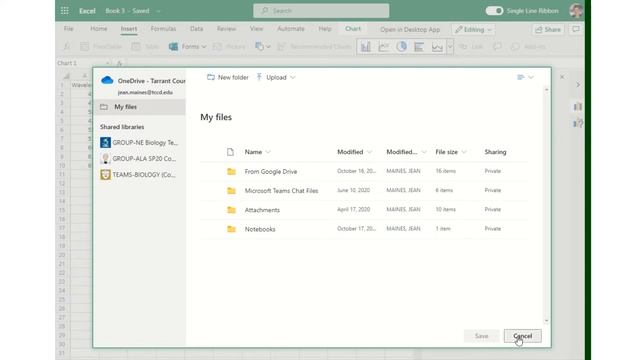The image size is (640, 360).
Task: Open the Notebooks folder
Action: (x=260, y=229)
